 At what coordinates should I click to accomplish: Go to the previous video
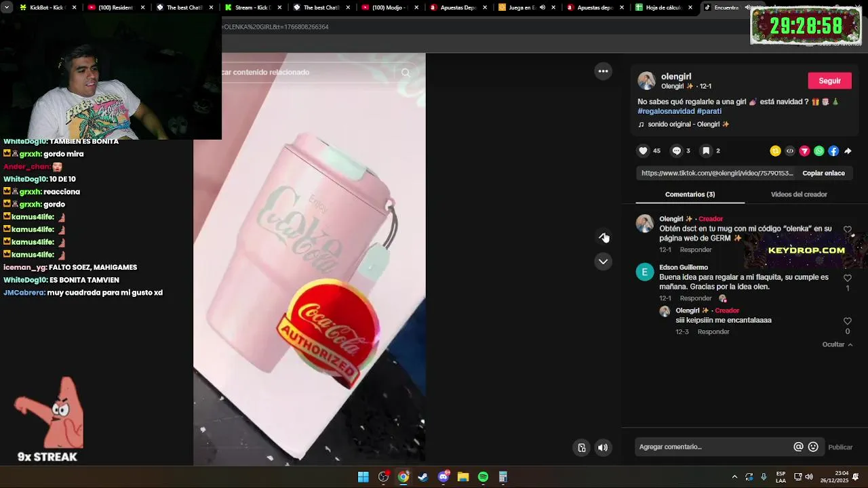603,236
